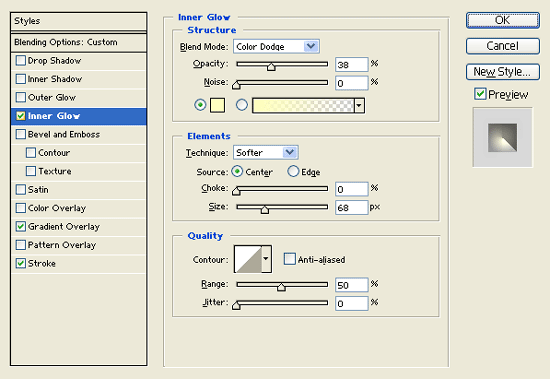Select the Stroke label in list
The image size is (550, 379).
(42, 264)
